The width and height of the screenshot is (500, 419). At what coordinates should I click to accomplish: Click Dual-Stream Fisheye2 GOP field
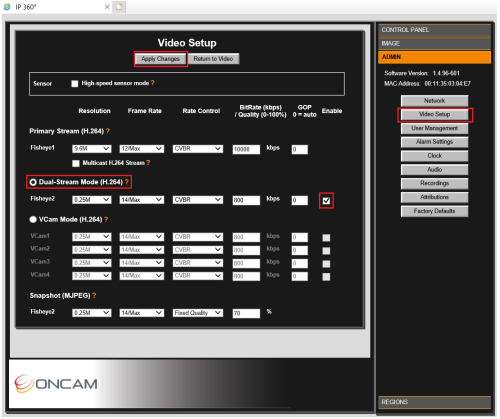tap(300, 200)
